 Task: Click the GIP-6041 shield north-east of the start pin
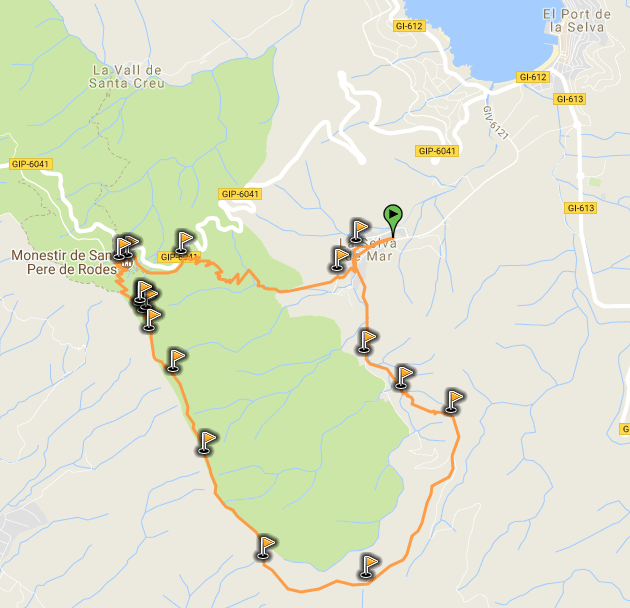coord(437,151)
